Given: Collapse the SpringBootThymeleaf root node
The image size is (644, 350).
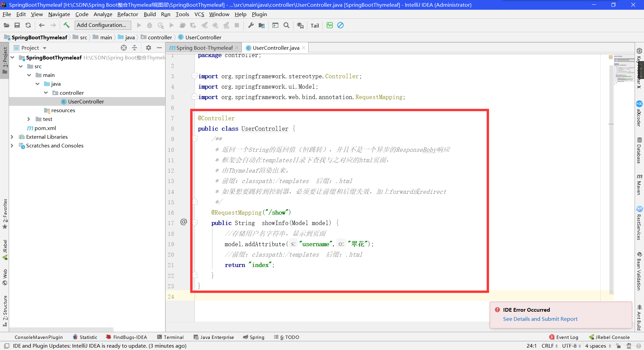Looking at the screenshot, I should click(12, 57).
